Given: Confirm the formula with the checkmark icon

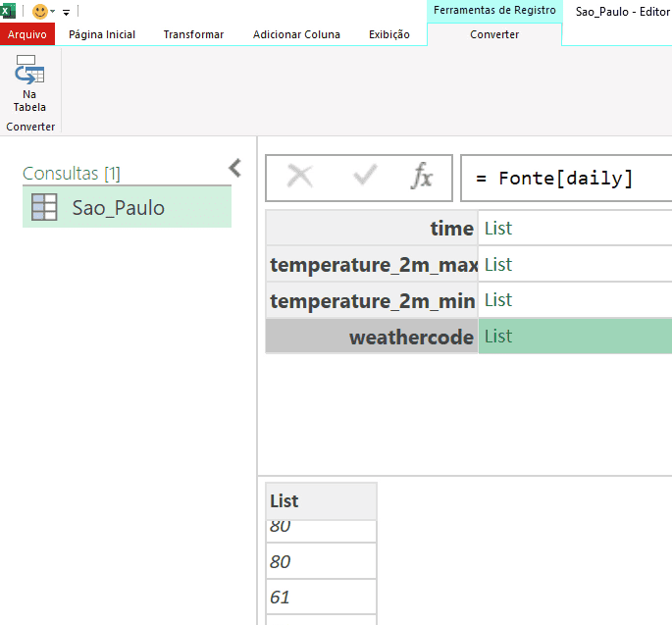Looking at the screenshot, I should (365, 177).
